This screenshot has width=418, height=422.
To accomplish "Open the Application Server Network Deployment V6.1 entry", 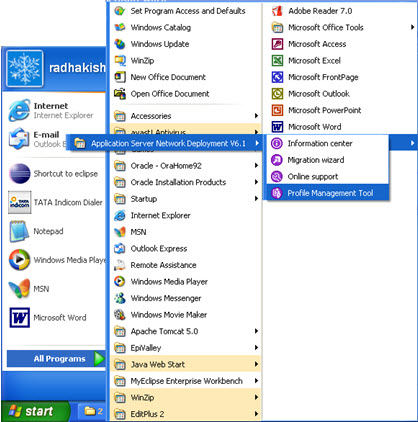I will (164, 143).
